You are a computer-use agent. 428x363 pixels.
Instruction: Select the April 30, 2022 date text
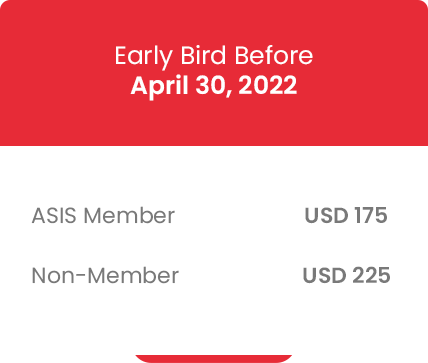click(214, 85)
